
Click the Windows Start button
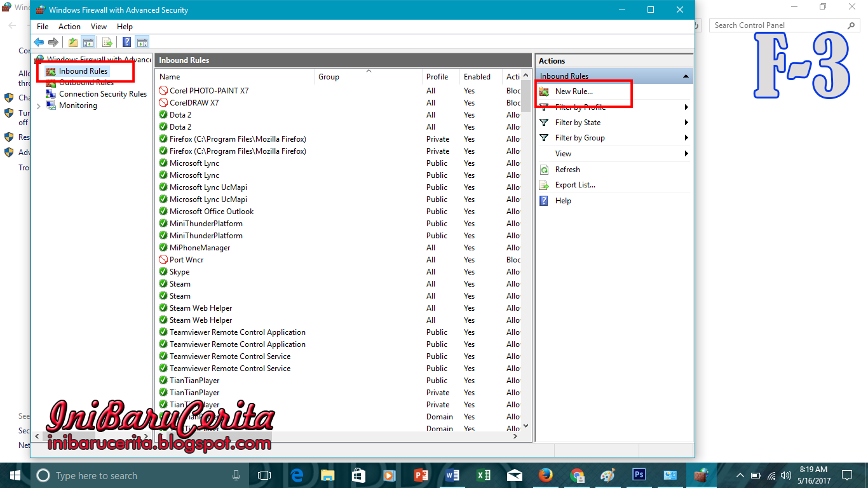tap(15, 475)
